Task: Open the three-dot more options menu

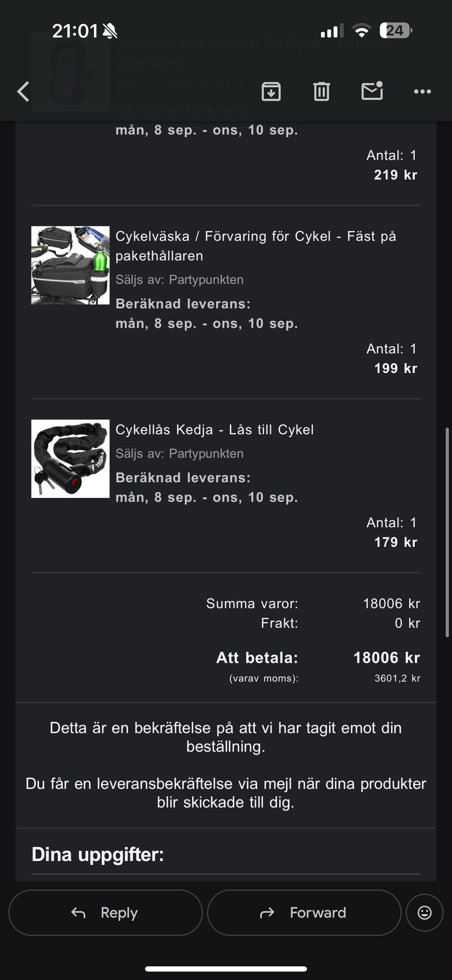Action: 422,91
